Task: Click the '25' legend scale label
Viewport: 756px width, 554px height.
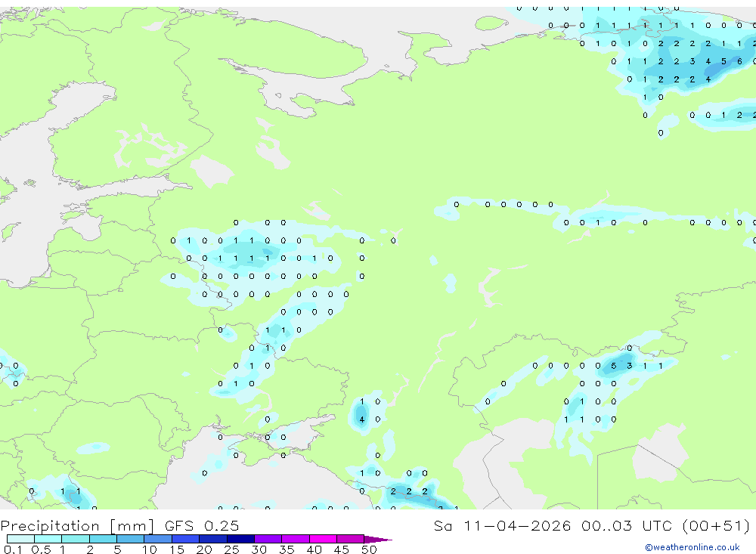Action: point(231,549)
